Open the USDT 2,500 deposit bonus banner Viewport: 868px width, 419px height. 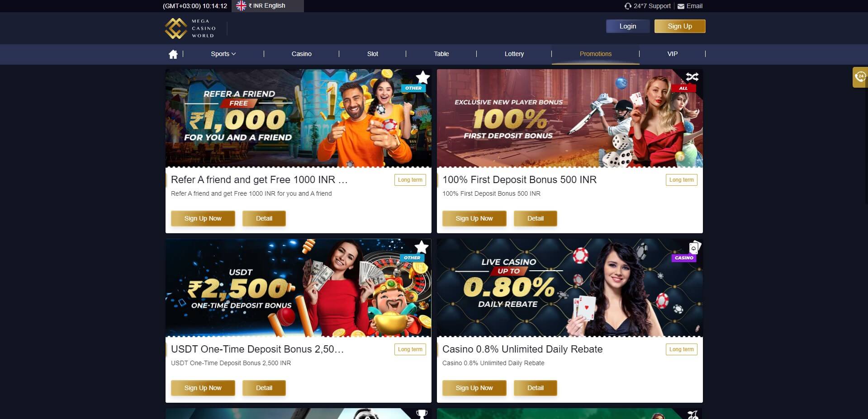coord(299,288)
